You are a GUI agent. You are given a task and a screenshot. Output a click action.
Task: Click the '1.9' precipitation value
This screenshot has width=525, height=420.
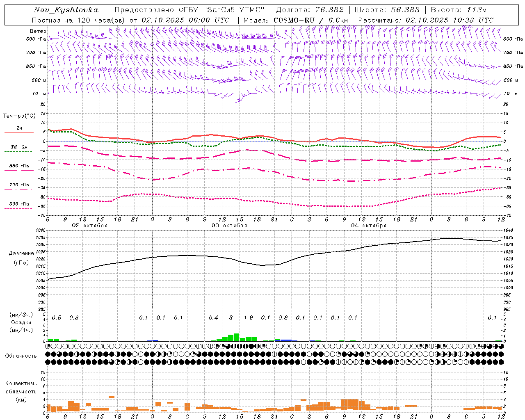click(248, 317)
